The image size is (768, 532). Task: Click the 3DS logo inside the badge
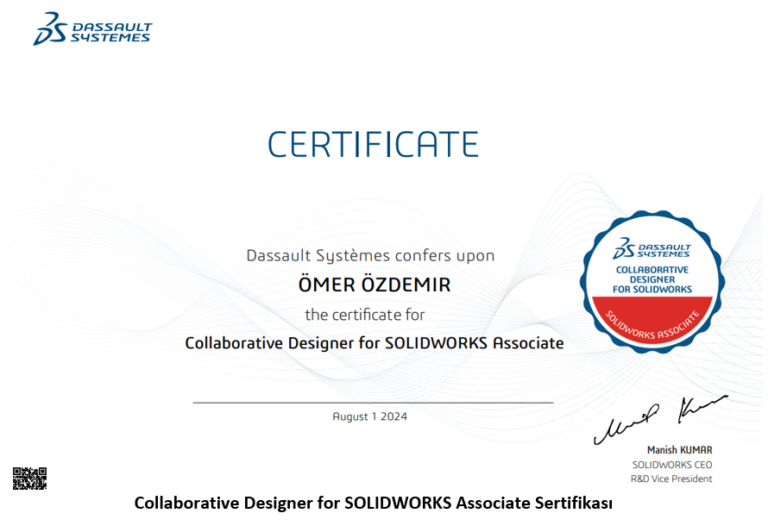click(x=626, y=248)
